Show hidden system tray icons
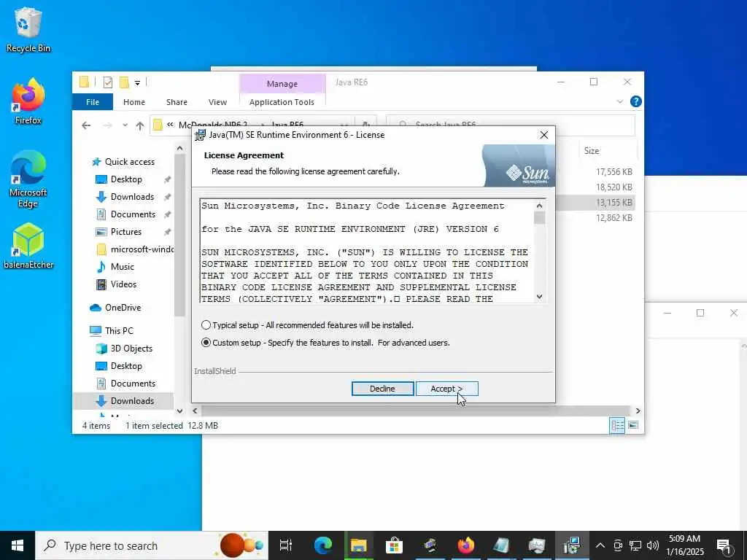747x560 pixels. tap(600, 545)
